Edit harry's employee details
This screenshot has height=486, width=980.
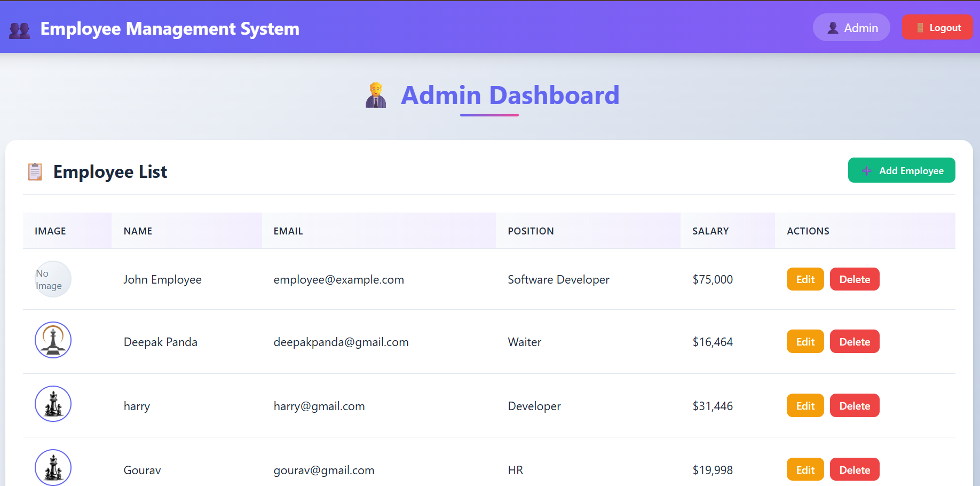click(x=805, y=405)
